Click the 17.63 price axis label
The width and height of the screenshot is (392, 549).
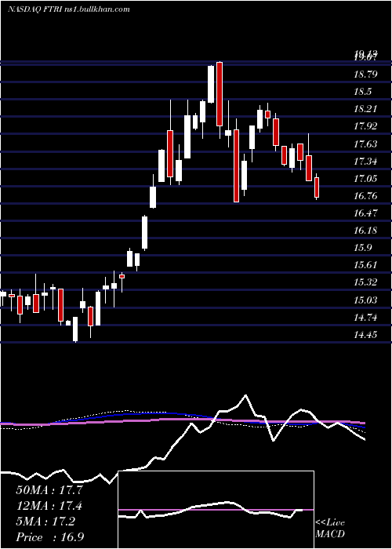tap(366, 144)
